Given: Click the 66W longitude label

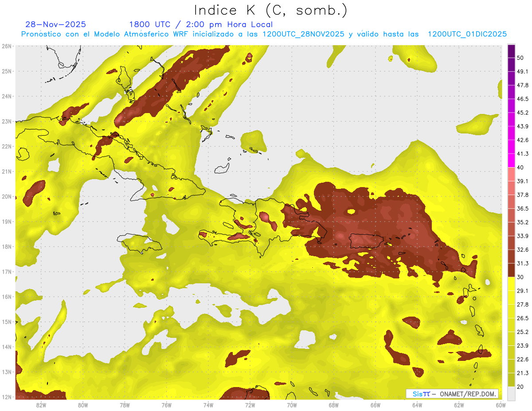Looking at the screenshot, I should (376, 405).
